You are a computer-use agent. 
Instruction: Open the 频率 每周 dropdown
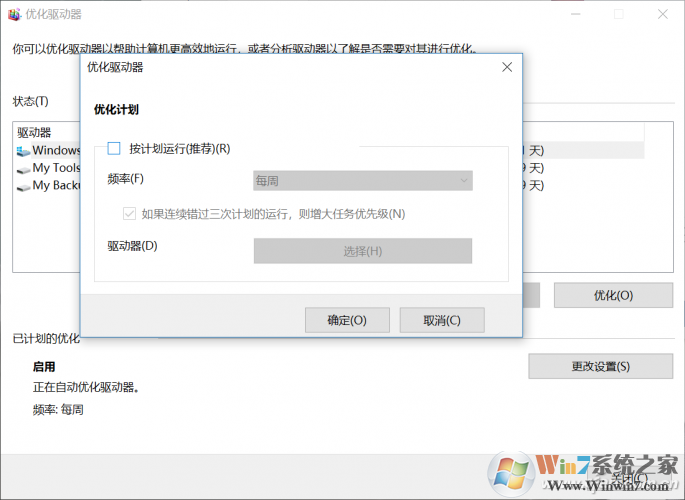pyautogui.click(x=363, y=180)
